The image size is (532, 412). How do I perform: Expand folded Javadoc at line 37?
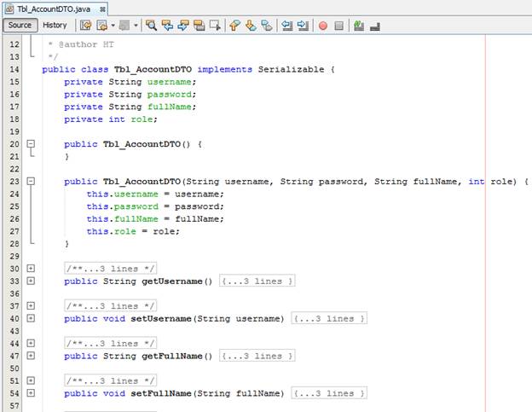coord(31,305)
